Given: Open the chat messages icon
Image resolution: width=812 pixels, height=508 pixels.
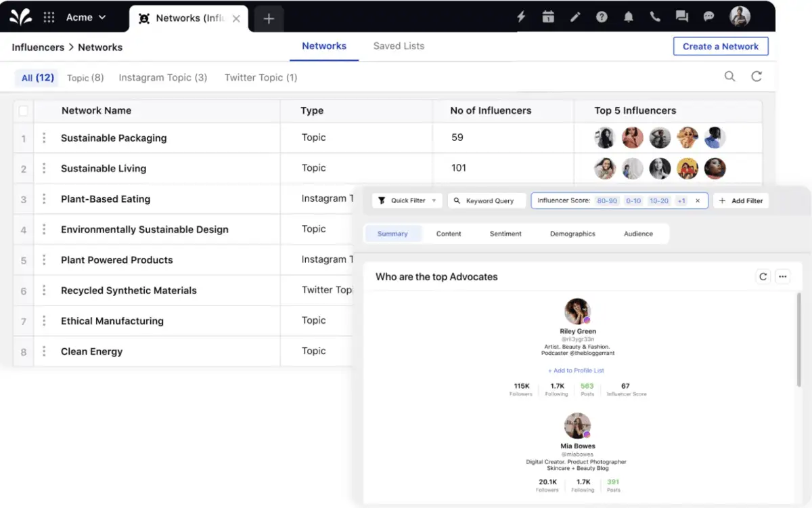Looking at the screenshot, I should 681,16.
